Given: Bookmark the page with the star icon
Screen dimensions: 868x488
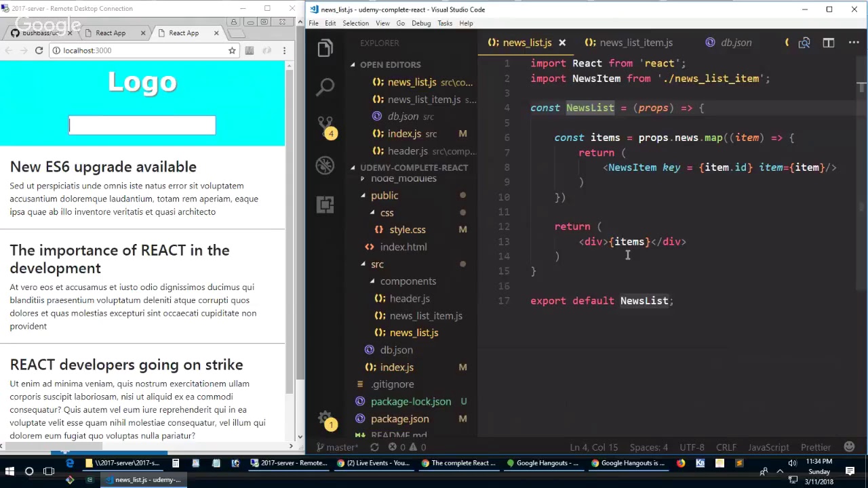Looking at the screenshot, I should pos(232,50).
